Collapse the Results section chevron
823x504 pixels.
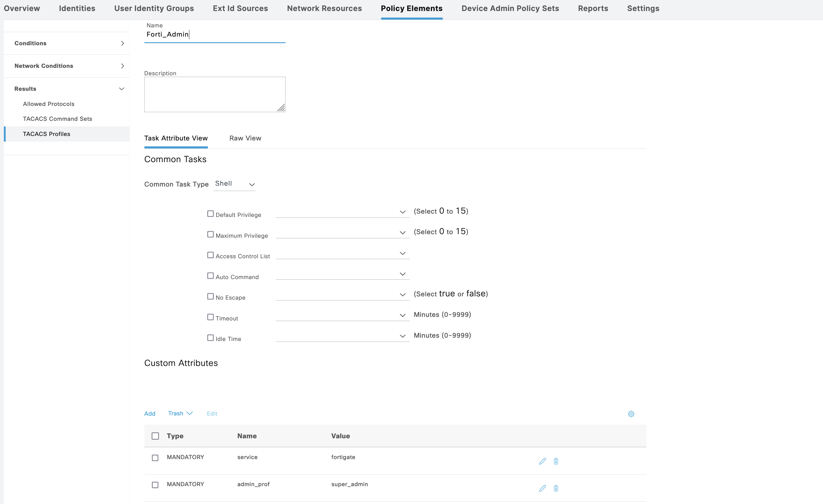click(121, 89)
